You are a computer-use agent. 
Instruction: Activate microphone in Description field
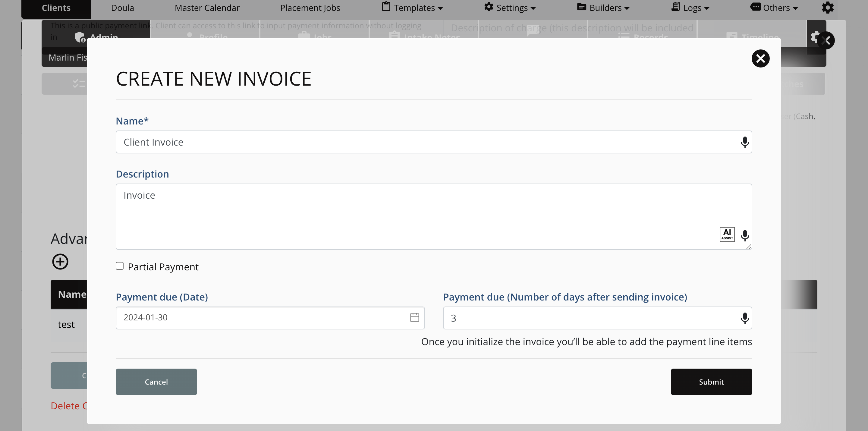[744, 236]
